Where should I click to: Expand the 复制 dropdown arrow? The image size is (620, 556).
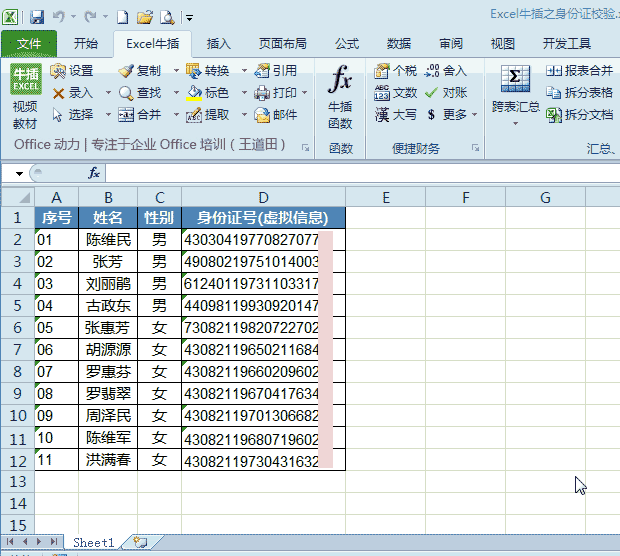click(176, 71)
